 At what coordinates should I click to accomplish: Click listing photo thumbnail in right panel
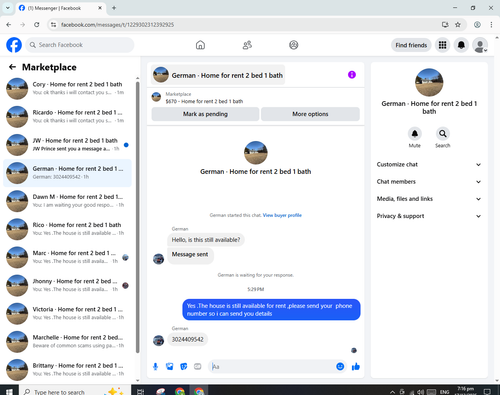click(x=429, y=82)
